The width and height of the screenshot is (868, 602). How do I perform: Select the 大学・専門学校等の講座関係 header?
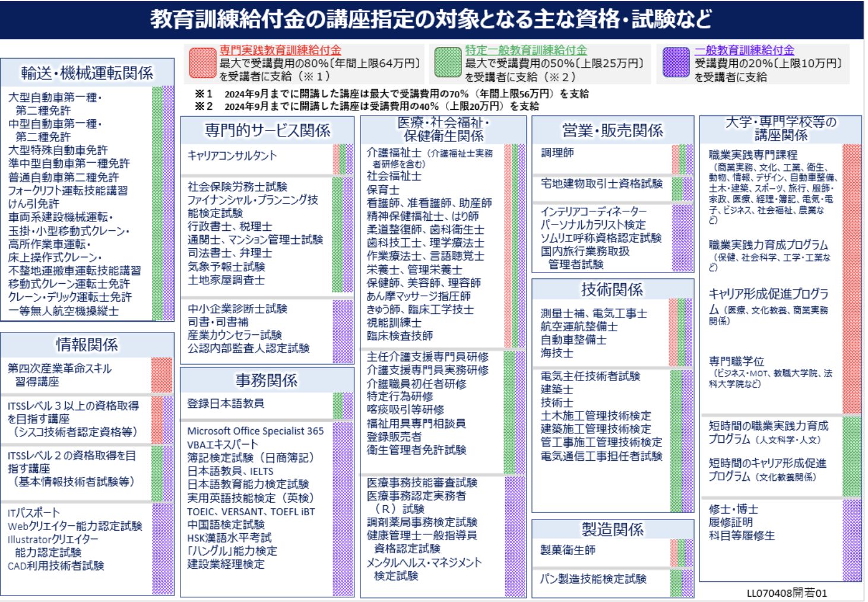[780, 129]
